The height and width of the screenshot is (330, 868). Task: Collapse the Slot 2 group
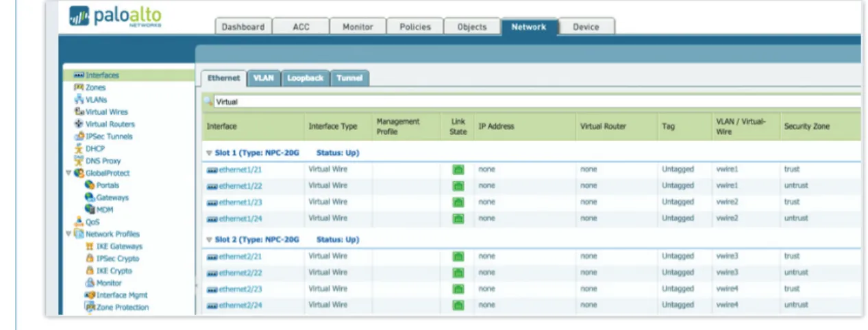click(209, 240)
